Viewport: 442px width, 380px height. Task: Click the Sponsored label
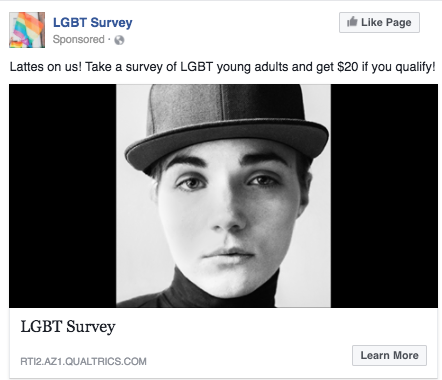click(x=79, y=40)
